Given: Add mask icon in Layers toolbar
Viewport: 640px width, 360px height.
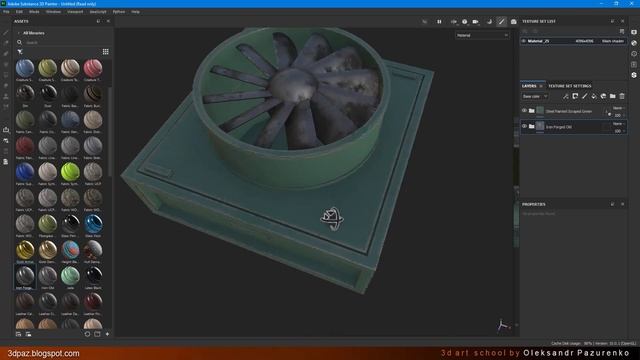Looking at the screenshot, I should (575, 96).
